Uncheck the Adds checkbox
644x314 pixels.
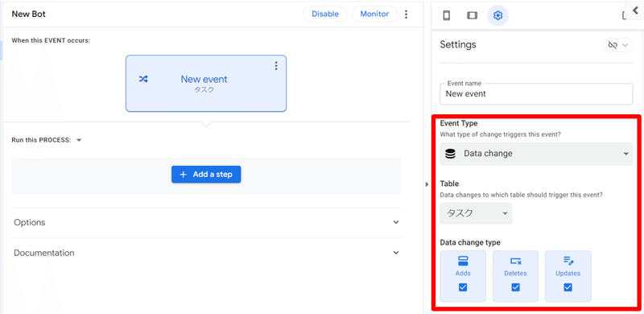[463, 287]
